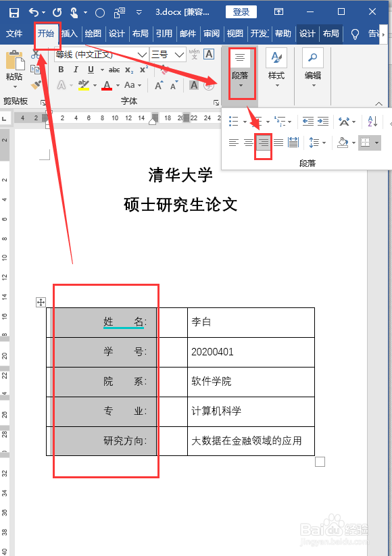The height and width of the screenshot is (556, 392).
Task: Open Change Case Aa dropdown
Action: (x=132, y=85)
